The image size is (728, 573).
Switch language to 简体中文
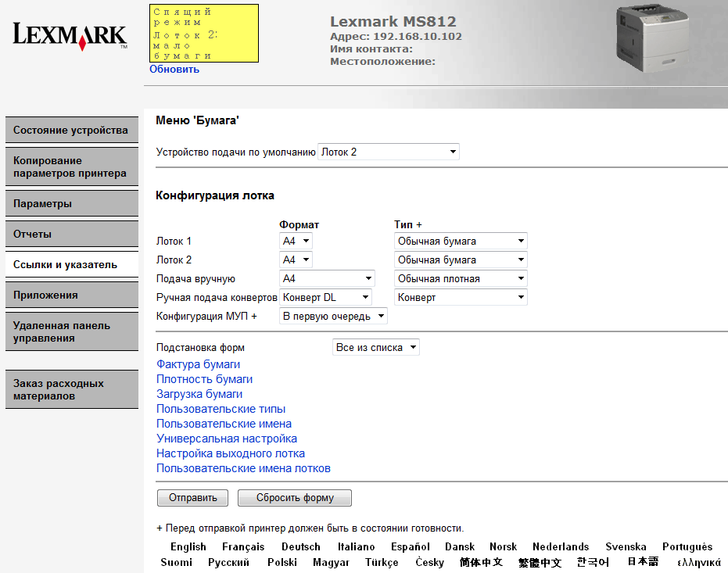click(481, 562)
